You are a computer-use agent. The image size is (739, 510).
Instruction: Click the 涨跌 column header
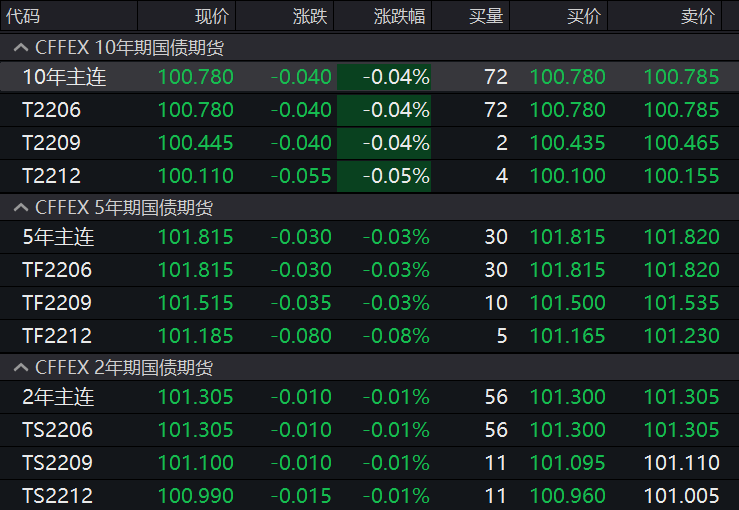coord(309,16)
